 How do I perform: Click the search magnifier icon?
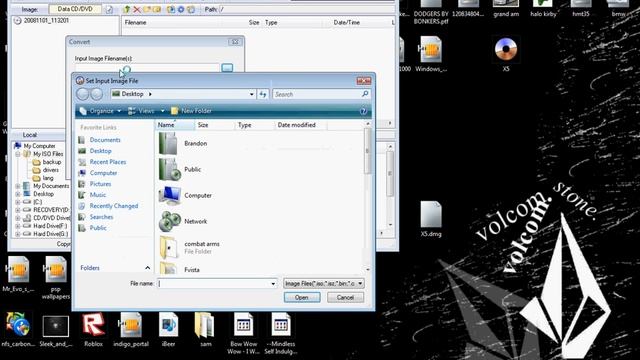[x=365, y=94]
